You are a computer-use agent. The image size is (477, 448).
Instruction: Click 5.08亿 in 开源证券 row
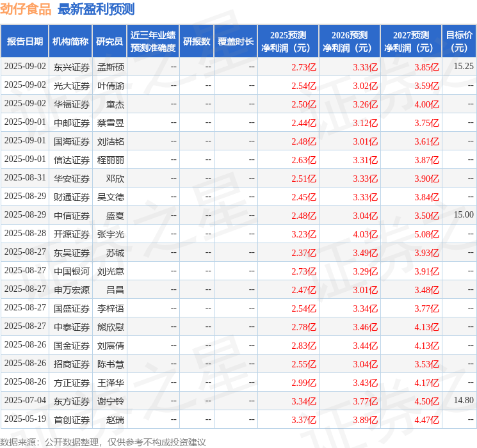(x=427, y=234)
